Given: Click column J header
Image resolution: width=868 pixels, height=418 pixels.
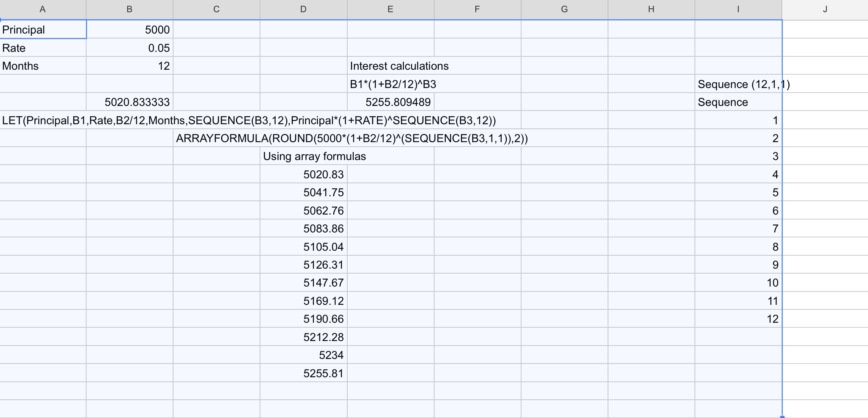Looking at the screenshot, I should [x=825, y=10].
